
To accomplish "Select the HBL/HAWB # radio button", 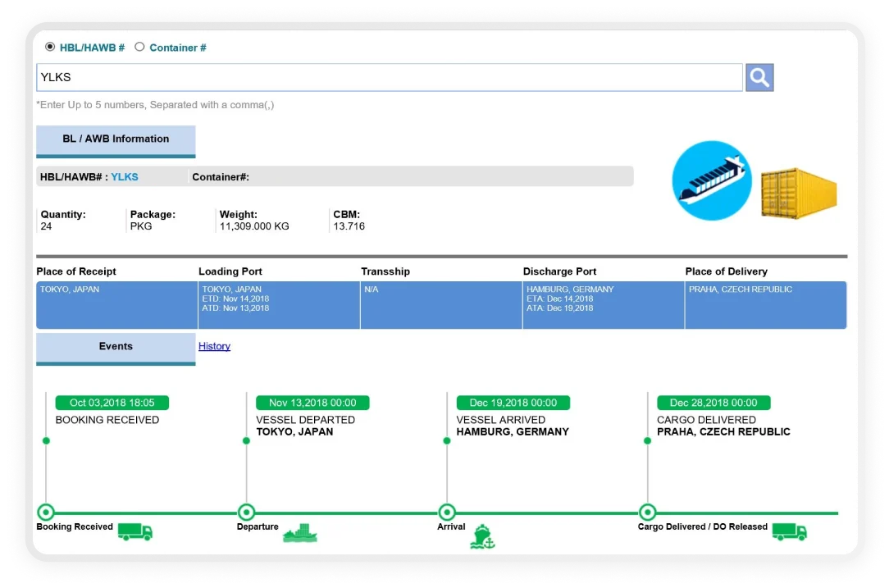I will click(x=50, y=47).
